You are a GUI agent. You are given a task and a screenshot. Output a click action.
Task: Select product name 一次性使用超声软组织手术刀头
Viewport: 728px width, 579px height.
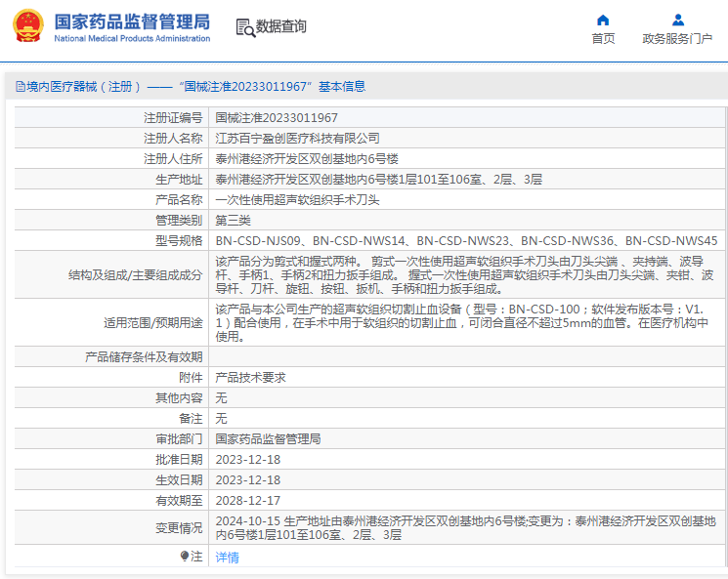pos(297,200)
